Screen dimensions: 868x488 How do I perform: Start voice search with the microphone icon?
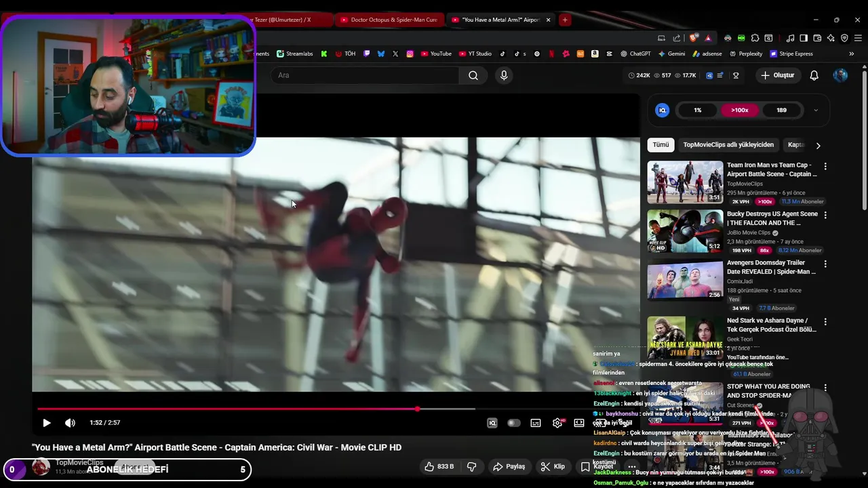tap(504, 75)
